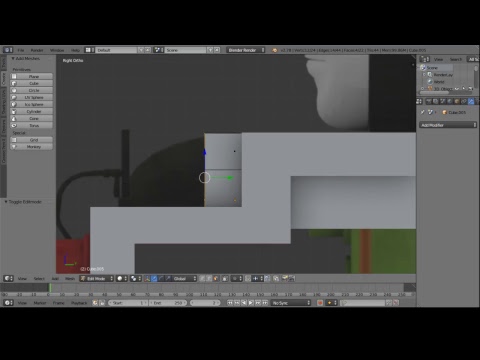The height and width of the screenshot is (360, 480).
Task: Select the World item in outliner
Action: pyautogui.click(x=439, y=82)
